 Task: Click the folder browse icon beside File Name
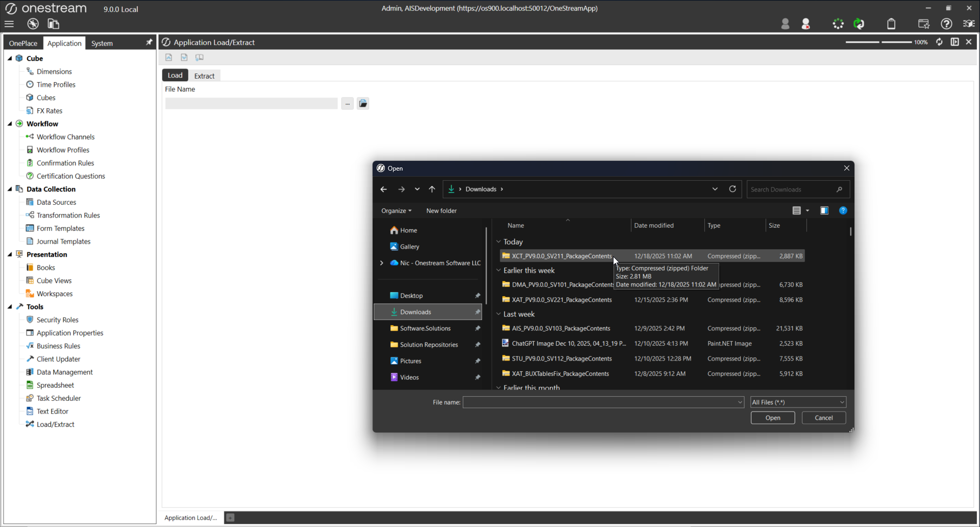(x=363, y=104)
